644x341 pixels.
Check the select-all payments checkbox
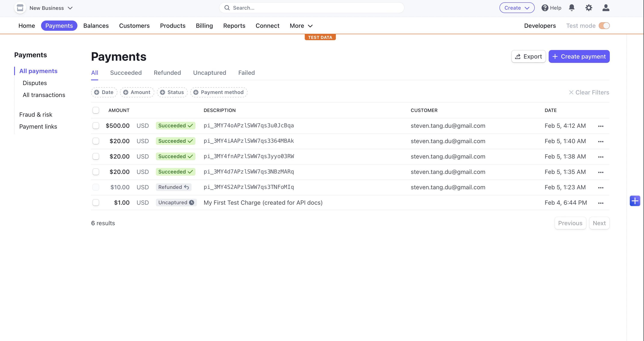coord(96,110)
